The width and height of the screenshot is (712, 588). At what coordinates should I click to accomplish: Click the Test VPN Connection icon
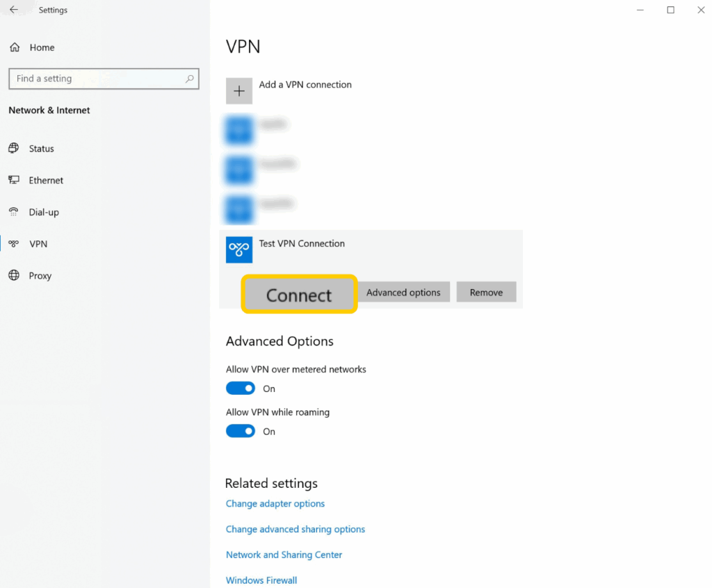click(x=239, y=250)
